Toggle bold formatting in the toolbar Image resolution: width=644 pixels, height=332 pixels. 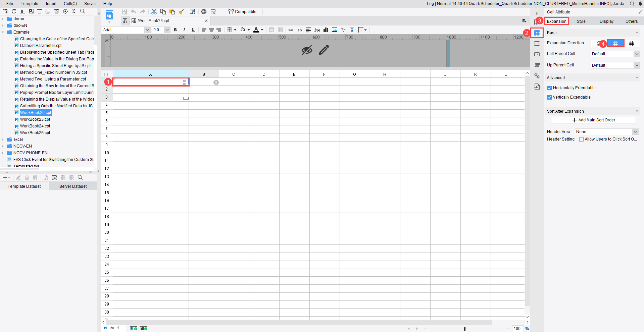(176, 30)
